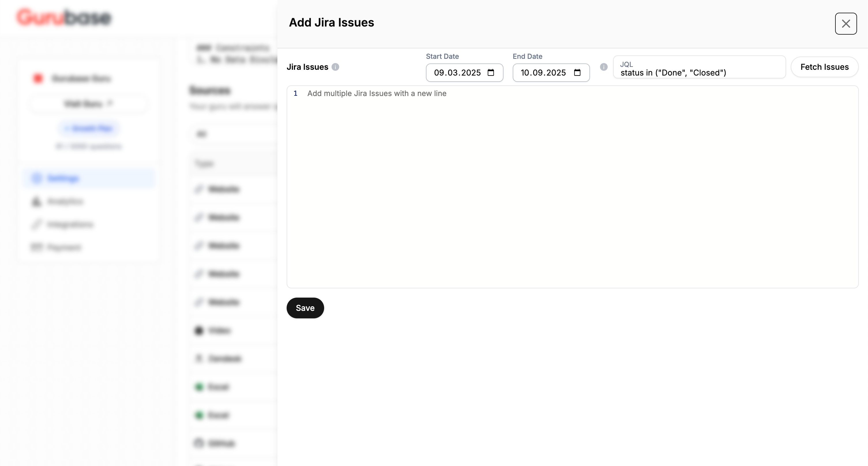
Task: Click the Github source row icon
Action: [x=199, y=443]
